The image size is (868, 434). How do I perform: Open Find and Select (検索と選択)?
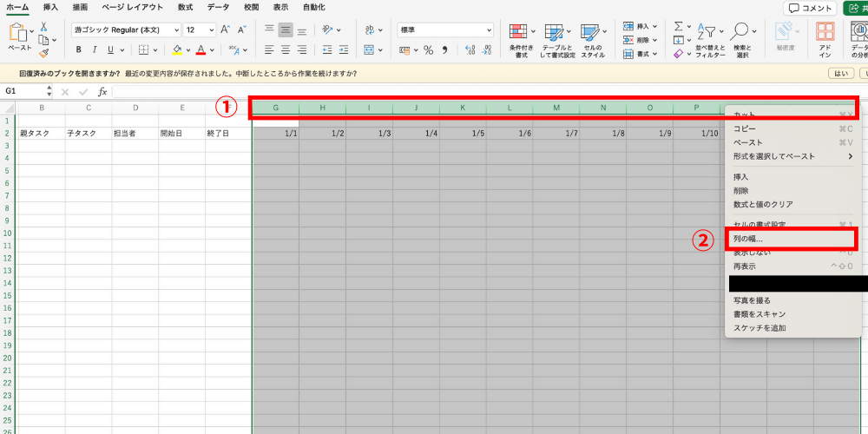click(742, 40)
